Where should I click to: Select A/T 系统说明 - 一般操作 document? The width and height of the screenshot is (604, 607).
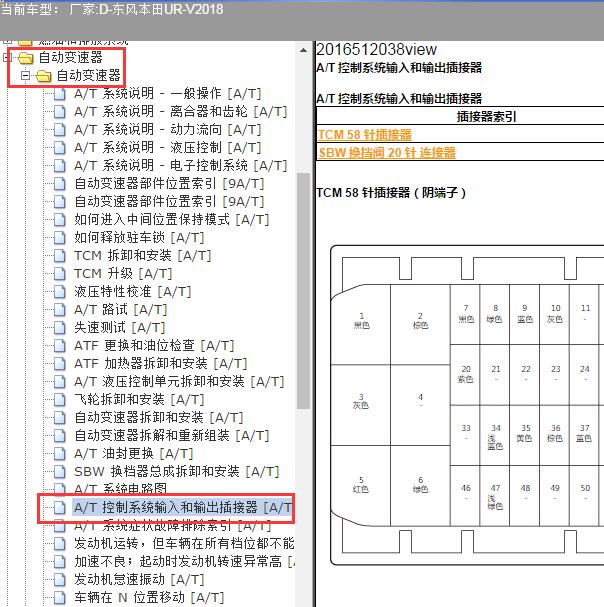pyautogui.click(x=168, y=94)
